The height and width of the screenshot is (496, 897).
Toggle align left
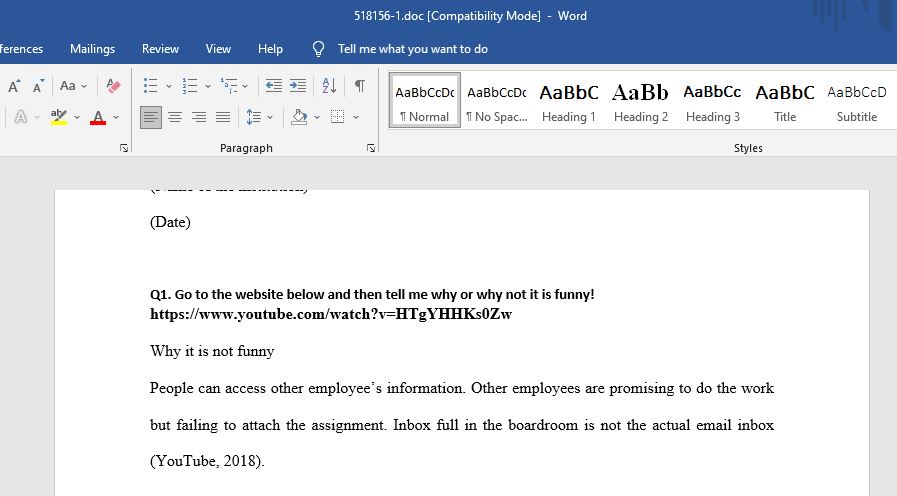(151, 117)
